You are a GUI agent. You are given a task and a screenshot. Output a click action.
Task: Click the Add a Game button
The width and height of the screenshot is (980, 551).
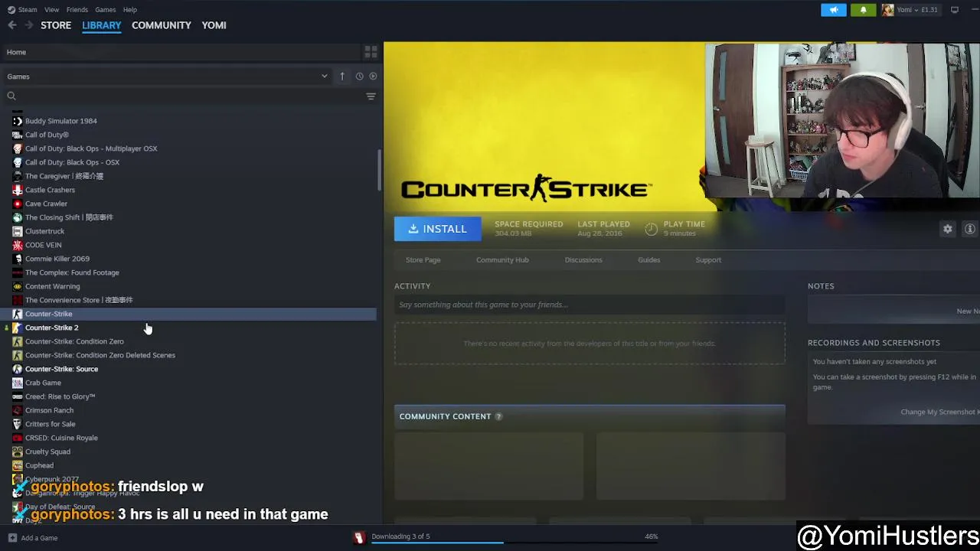coord(32,538)
